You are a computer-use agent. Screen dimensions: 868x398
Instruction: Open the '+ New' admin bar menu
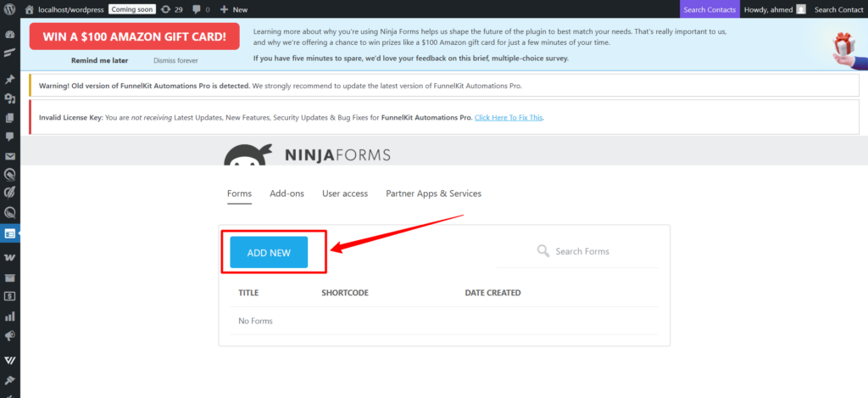point(233,9)
